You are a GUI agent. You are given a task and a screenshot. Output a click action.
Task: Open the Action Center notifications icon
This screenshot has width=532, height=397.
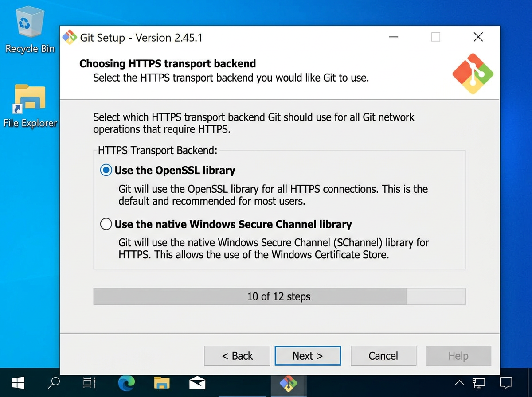click(x=506, y=382)
